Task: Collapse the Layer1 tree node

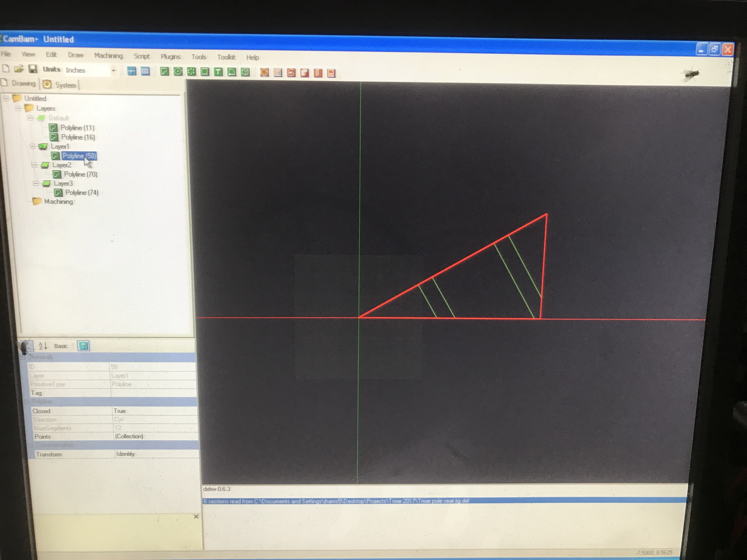Action: pyautogui.click(x=32, y=146)
